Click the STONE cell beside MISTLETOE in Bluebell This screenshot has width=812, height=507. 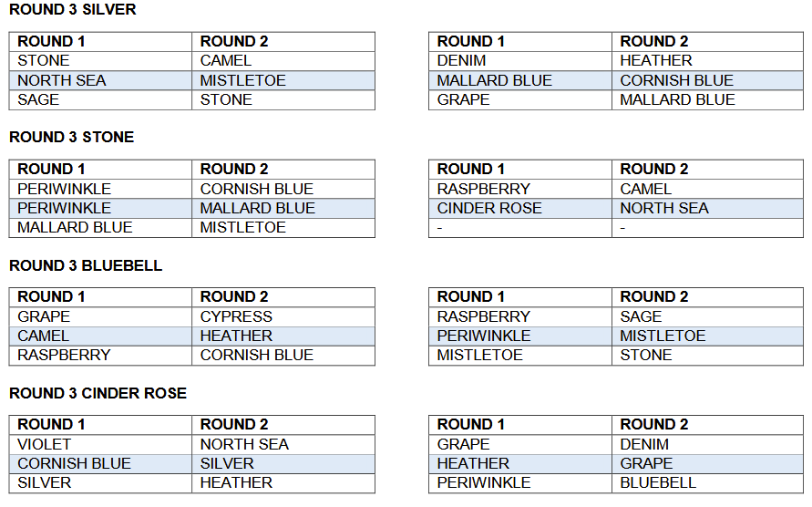[646, 355]
